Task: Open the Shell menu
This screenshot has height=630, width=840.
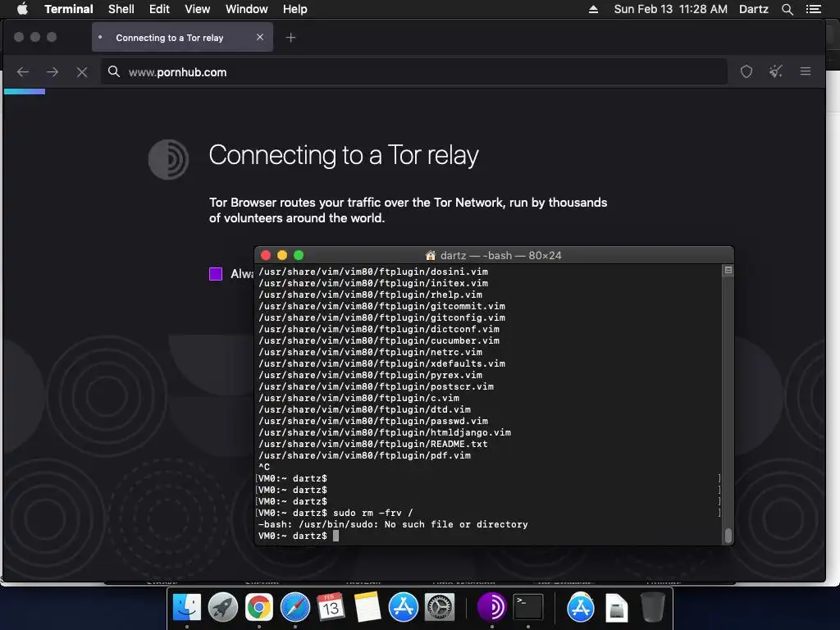Action: (121, 9)
